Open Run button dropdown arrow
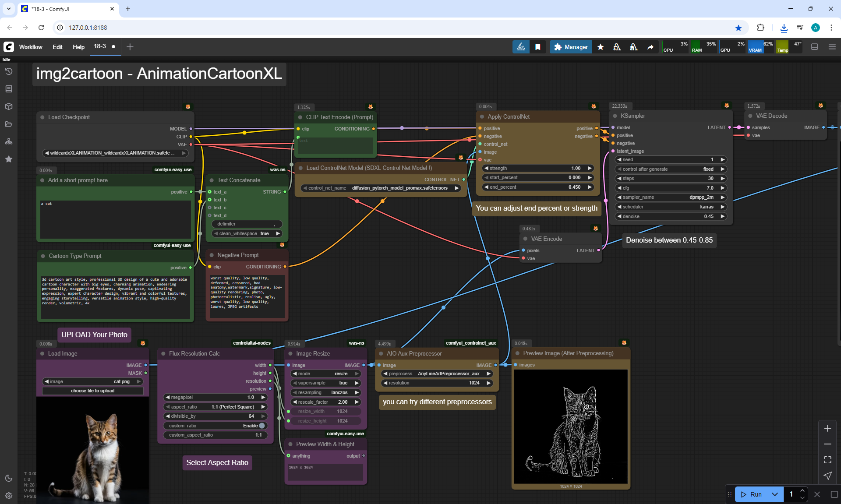841x504 pixels. click(x=774, y=494)
